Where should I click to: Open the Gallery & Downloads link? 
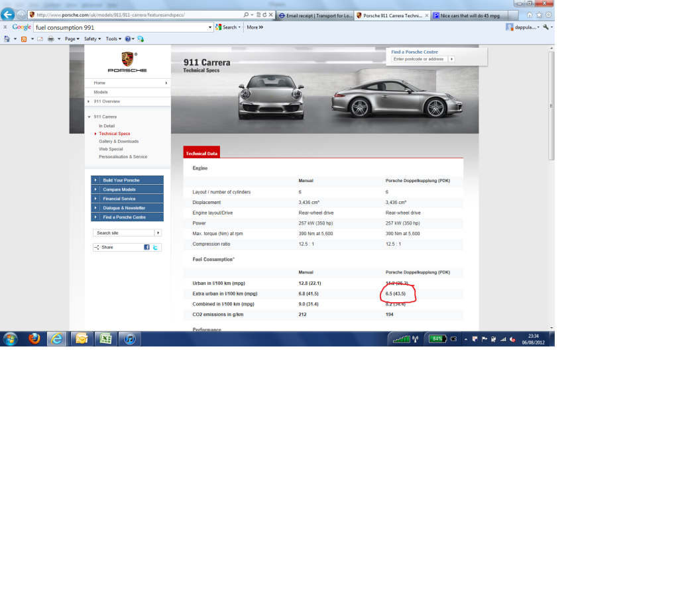click(119, 141)
